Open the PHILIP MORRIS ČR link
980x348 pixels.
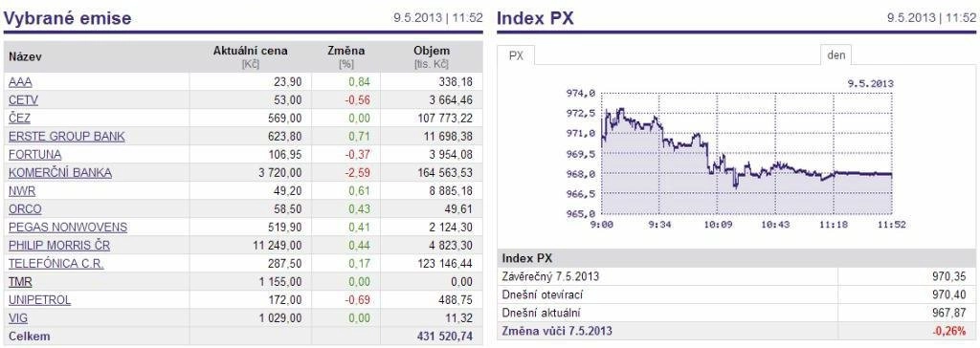59,246
